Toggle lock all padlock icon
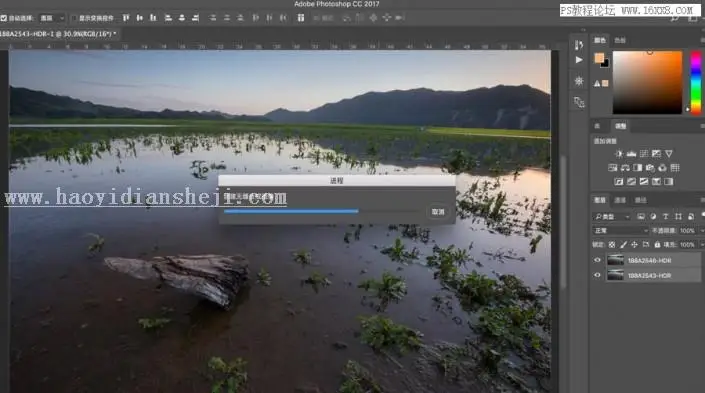 pos(657,245)
